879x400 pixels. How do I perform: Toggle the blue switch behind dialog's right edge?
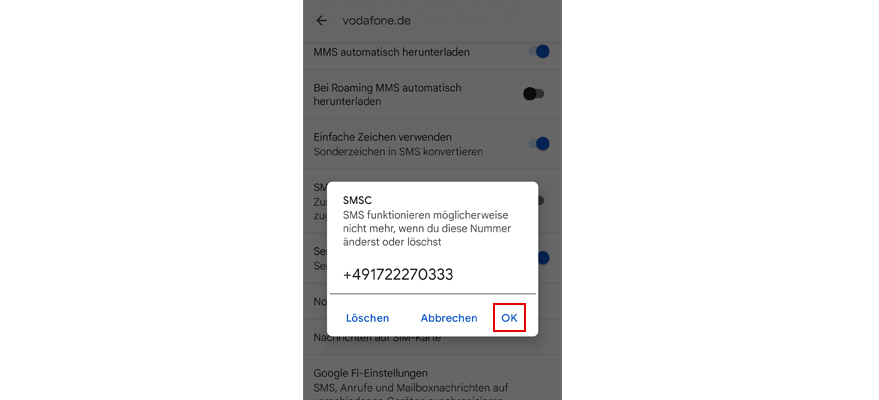point(543,258)
